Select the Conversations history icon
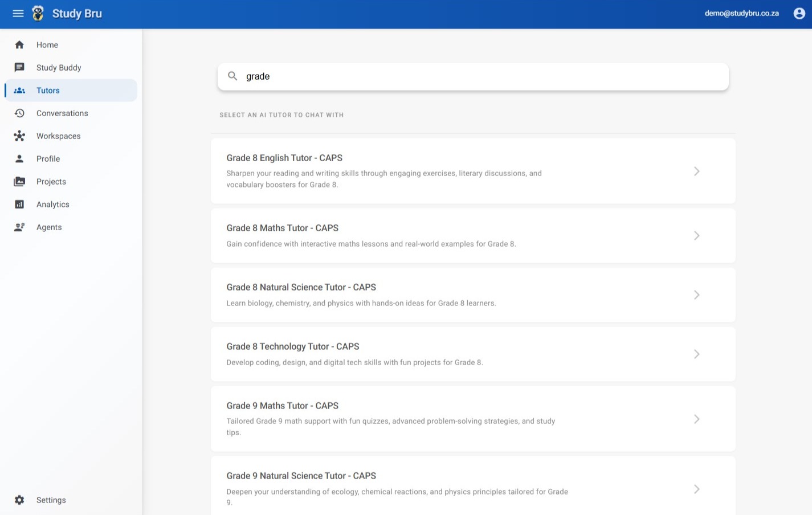Screen dimensions: 812x515 tap(19, 113)
